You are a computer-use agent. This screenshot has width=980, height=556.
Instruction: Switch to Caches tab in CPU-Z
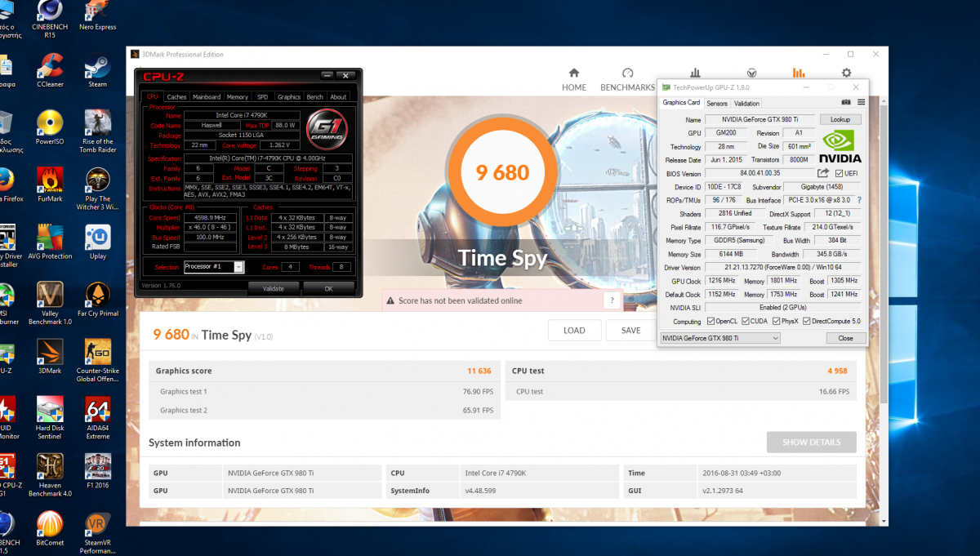pyautogui.click(x=176, y=96)
